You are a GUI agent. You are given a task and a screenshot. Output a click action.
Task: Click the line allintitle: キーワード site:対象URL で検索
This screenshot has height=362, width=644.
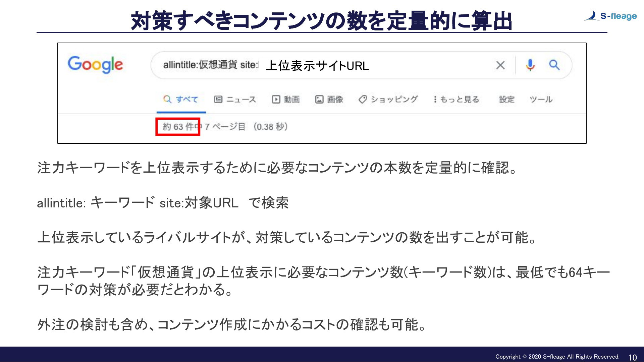[163, 203]
